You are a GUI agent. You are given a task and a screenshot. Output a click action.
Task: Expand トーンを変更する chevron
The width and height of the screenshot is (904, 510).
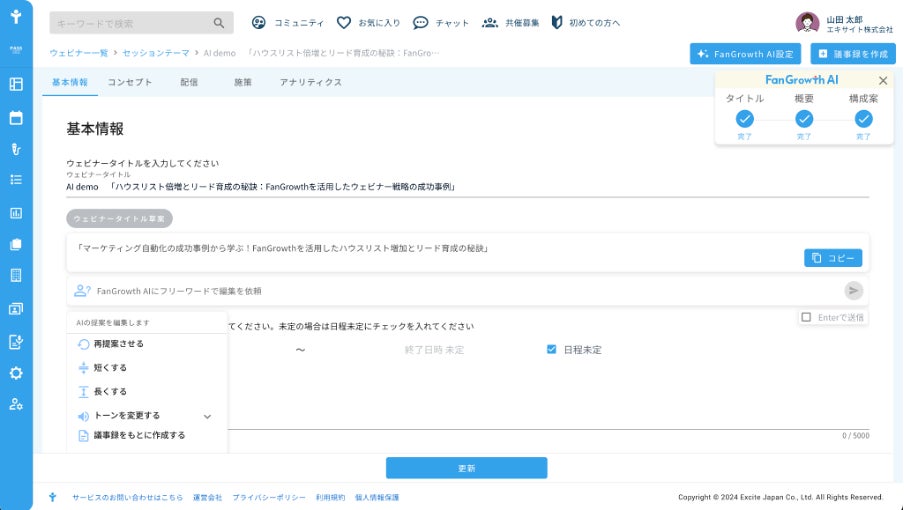click(x=207, y=416)
